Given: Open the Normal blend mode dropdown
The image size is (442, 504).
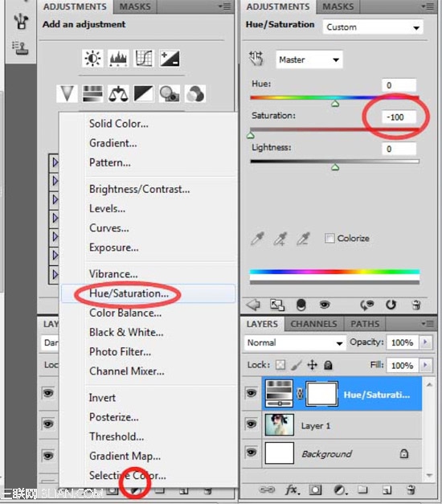Looking at the screenshot, I should click(295, 342).
